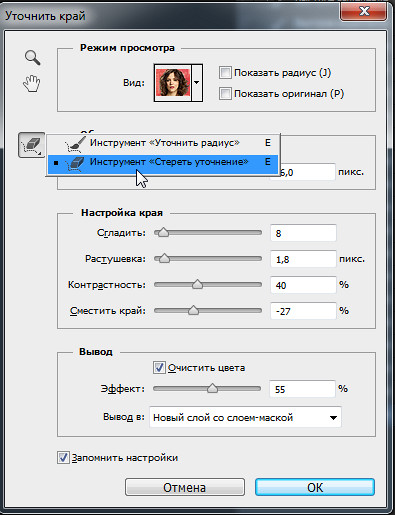Adjust the Контрастность slider handle
The width and height of the screenshot is (395, 515).
[x=198, y=284]
